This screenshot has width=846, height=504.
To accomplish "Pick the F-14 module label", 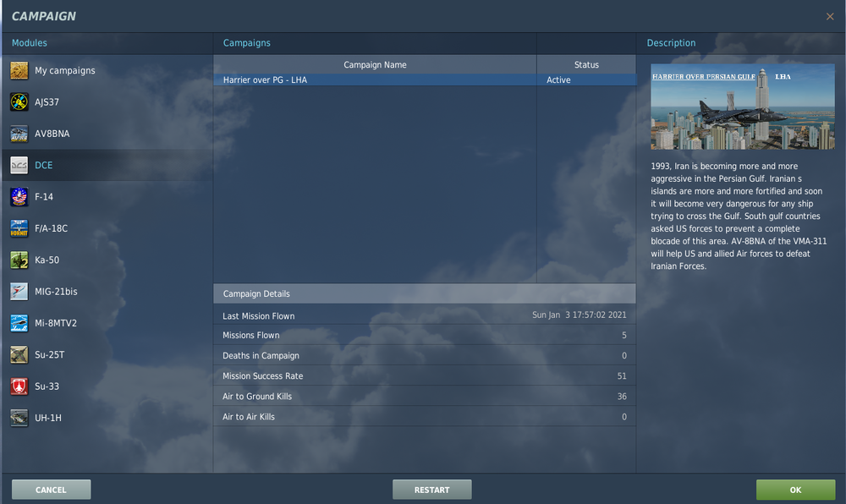I will click(x=44, y=197).
